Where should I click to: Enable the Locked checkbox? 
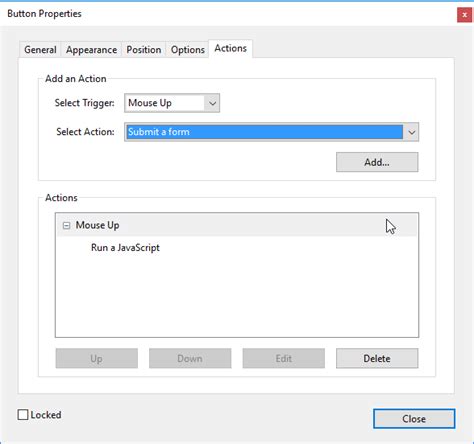pyautogui.click(x=23, y=415)
